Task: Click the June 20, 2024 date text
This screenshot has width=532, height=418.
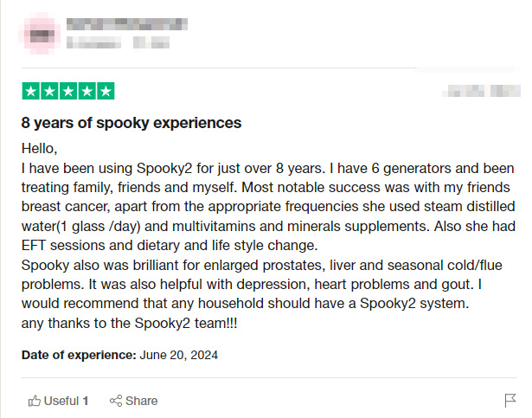Action: coord(179,355)
